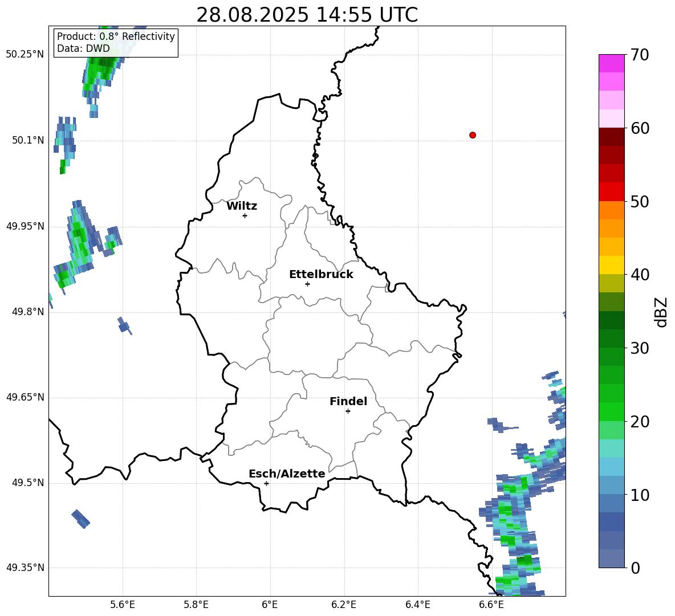Click the colorbar tick value 40

pyautogui.click(x=640, y=275)
